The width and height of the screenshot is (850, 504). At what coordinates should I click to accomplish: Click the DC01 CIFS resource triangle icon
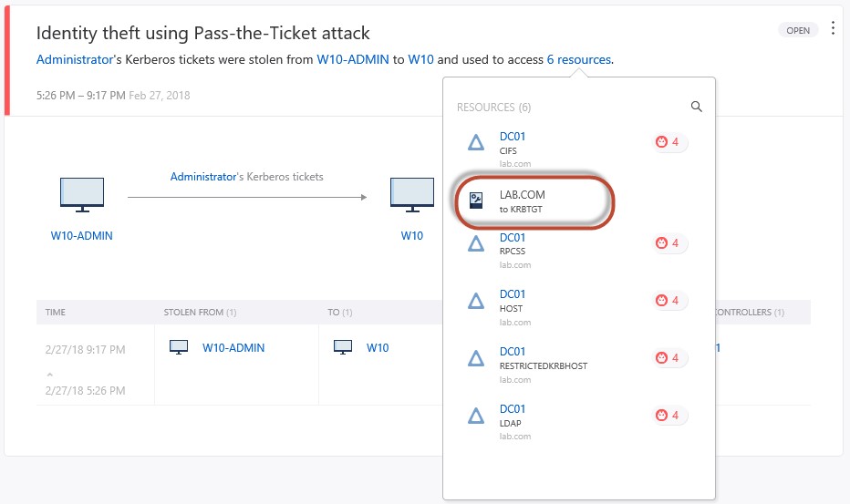click(x=475, y=142)
